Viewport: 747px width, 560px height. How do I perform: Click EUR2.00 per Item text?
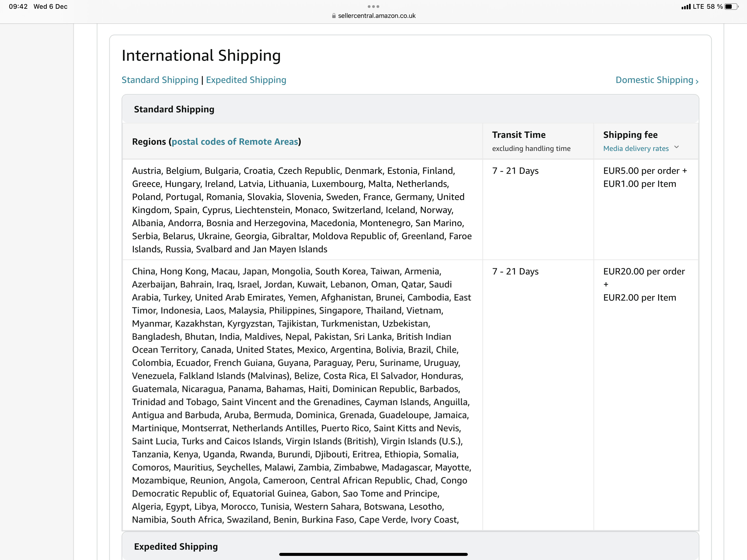640,298
